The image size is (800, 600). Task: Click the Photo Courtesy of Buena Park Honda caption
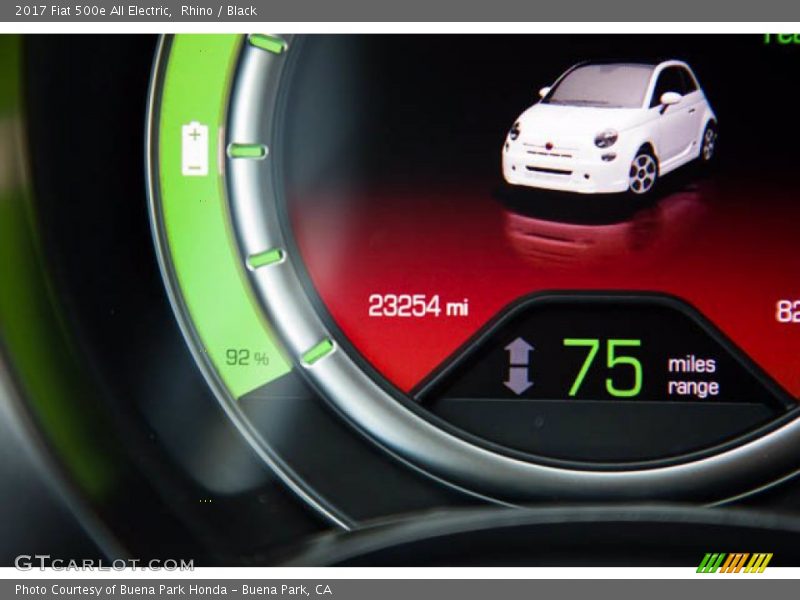click(173, 590)
